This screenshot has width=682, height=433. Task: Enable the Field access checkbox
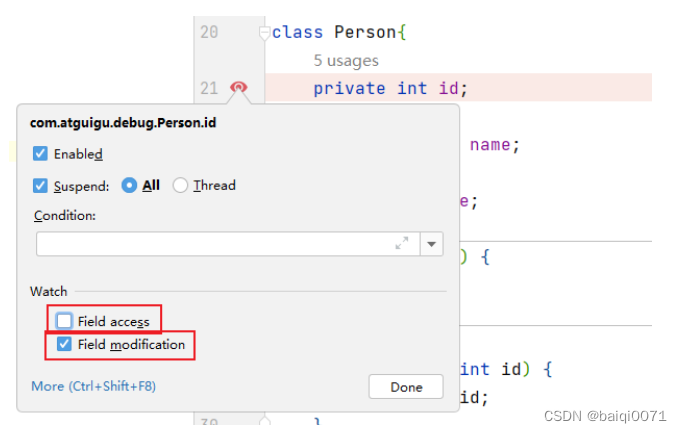[64, 321]
